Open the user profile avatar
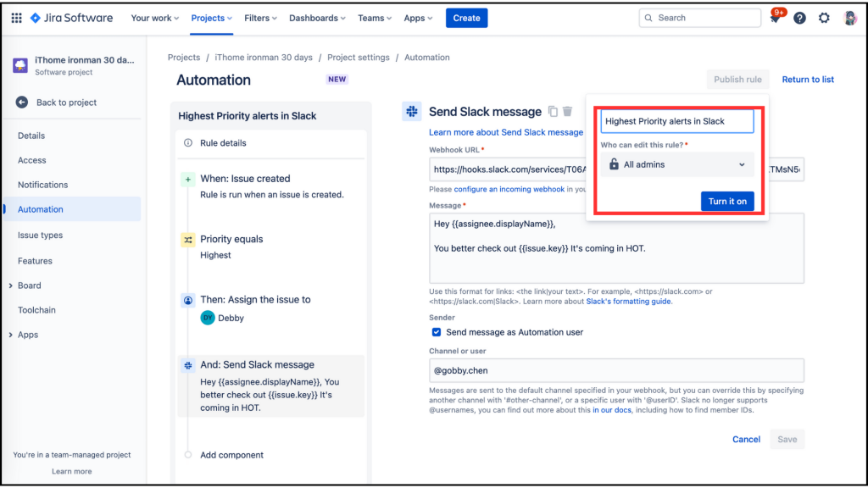Image resolution: width=868 pixels, height=488 pixels. point(849,19)
